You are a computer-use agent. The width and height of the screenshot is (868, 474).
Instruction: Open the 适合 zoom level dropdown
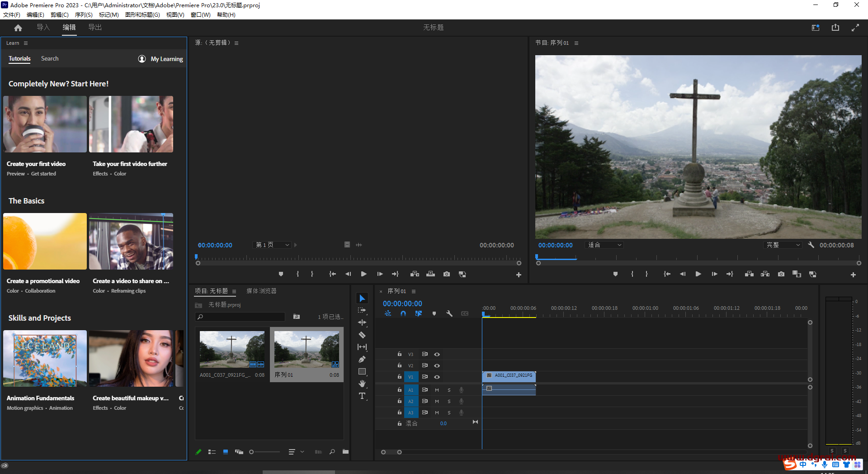(x=604, y=245)
